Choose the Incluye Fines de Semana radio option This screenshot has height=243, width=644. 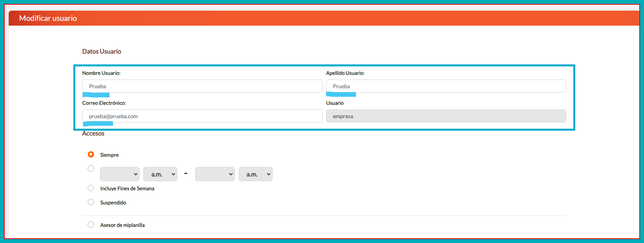coord(91,188)
